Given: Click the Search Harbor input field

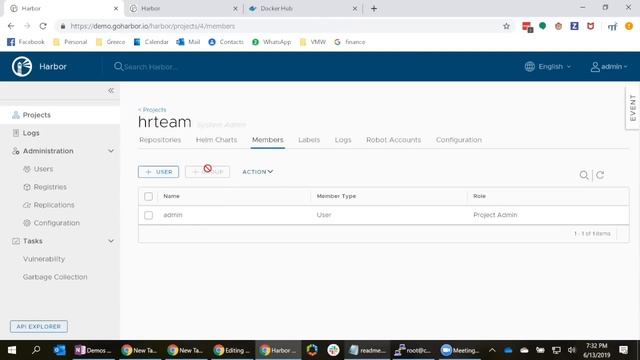Looking at the screenshot, I should pyautogui.click(x=151, y=67).
